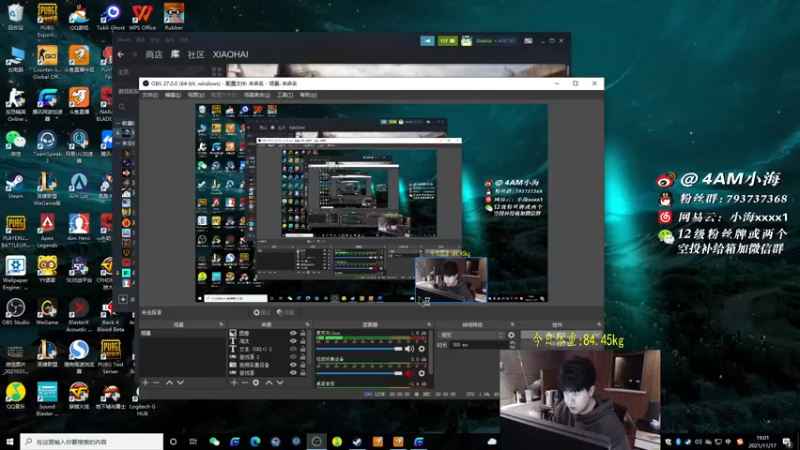
Task: Move scene down in scenes panel
Action: pos(180,382)
